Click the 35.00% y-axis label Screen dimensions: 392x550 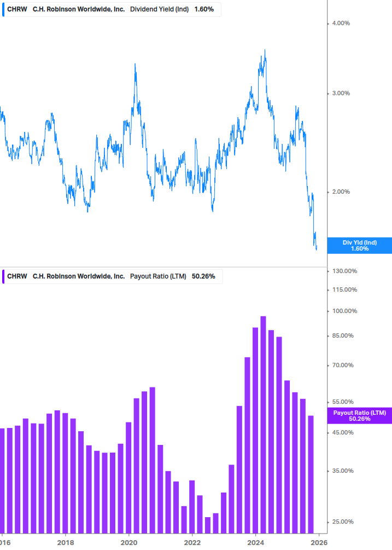tap(343, 471)
